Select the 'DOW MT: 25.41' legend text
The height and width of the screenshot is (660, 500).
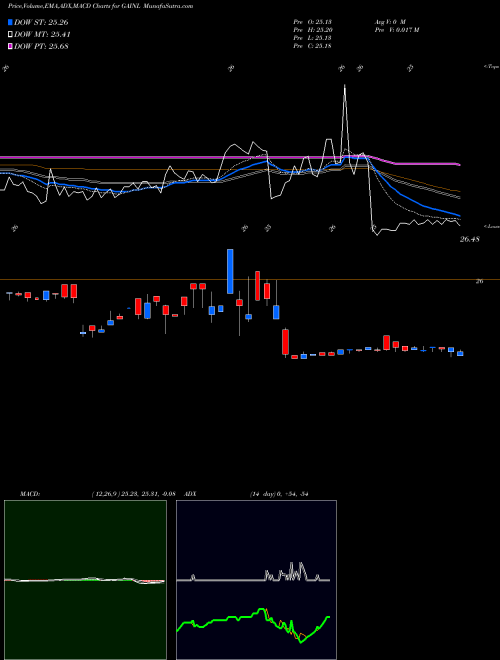pos(42,35)
